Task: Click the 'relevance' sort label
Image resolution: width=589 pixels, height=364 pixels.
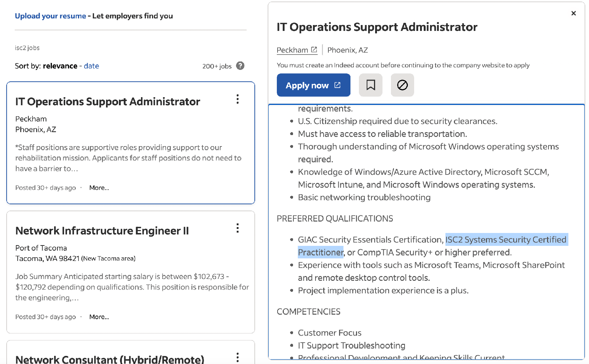Action: click(60, 66)
